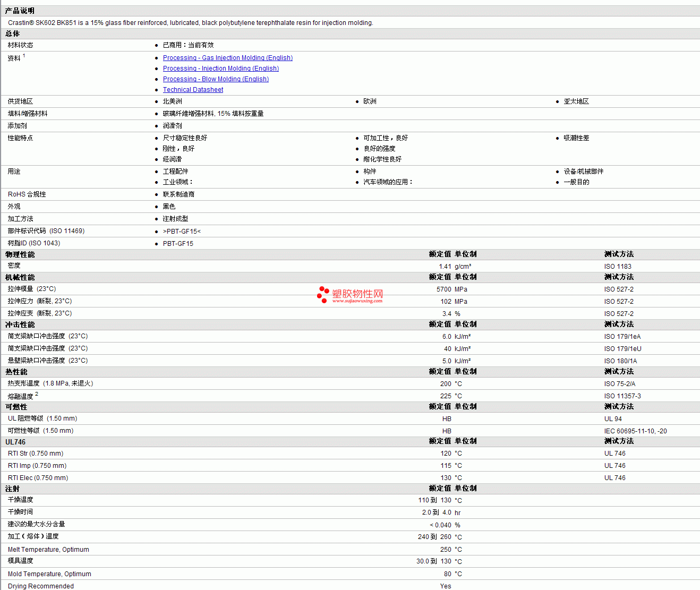This screenshot has width=700, height=590.
Task: Click the '冲击性能' section header
Action: tap(20, 324)
